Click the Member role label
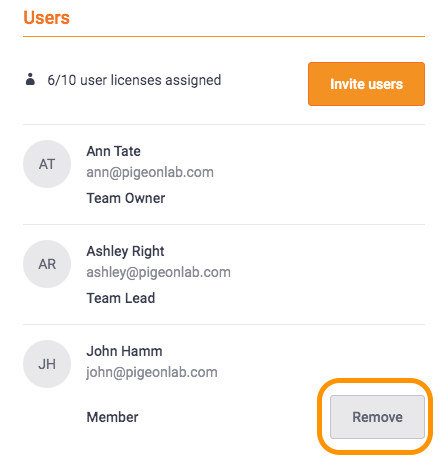Screen dimensions: 439x460 pos(112,417)
